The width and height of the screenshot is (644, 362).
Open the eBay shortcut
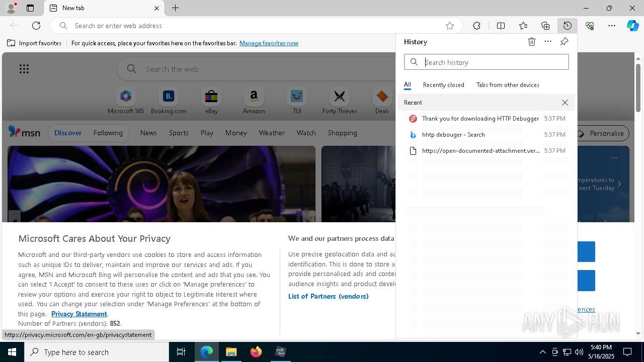tap(211, 101)
